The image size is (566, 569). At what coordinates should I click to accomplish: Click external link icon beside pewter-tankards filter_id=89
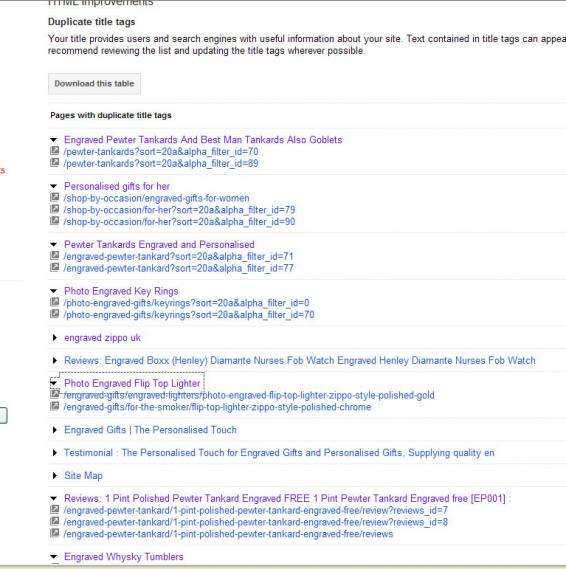(x=54, y=163)
